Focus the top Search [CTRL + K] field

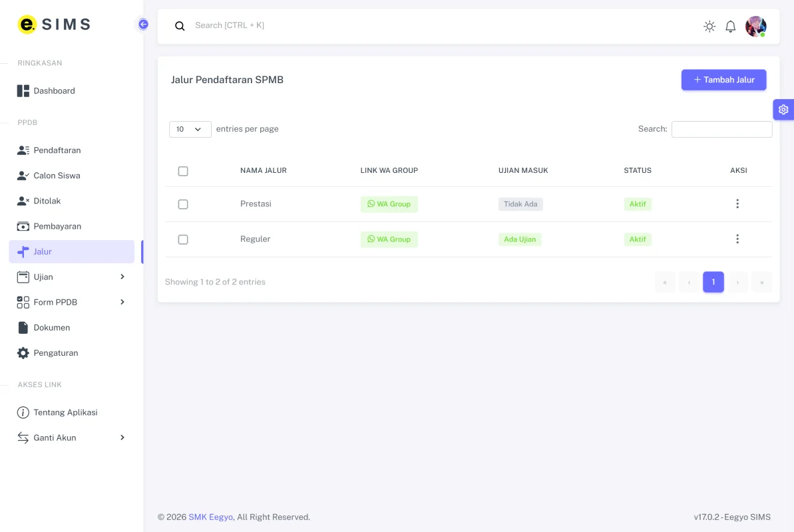pyautogui.click(x=230, y=25)
